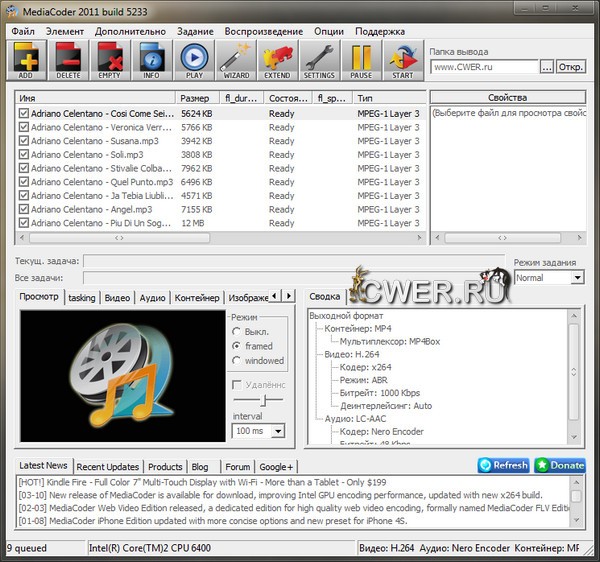Click the START transcoding icon

tap(403, 60)
